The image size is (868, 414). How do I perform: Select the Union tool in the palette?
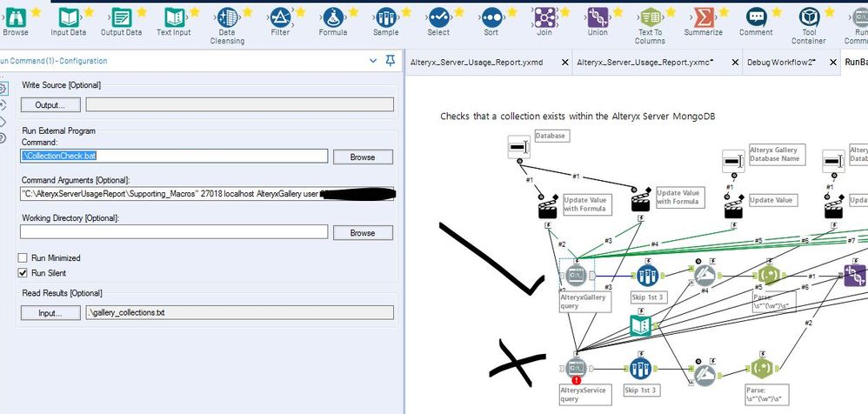pyautogui.click(x=598, y=18)
